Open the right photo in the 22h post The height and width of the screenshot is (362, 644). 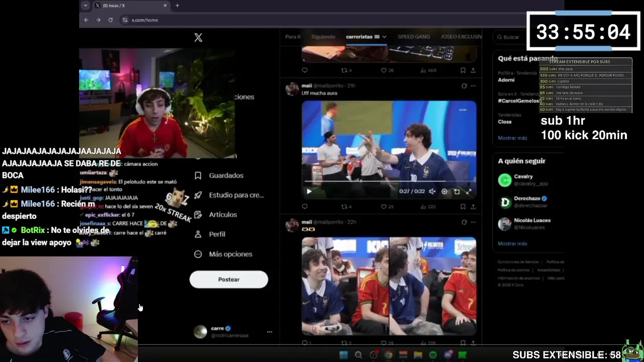[433, 286]
